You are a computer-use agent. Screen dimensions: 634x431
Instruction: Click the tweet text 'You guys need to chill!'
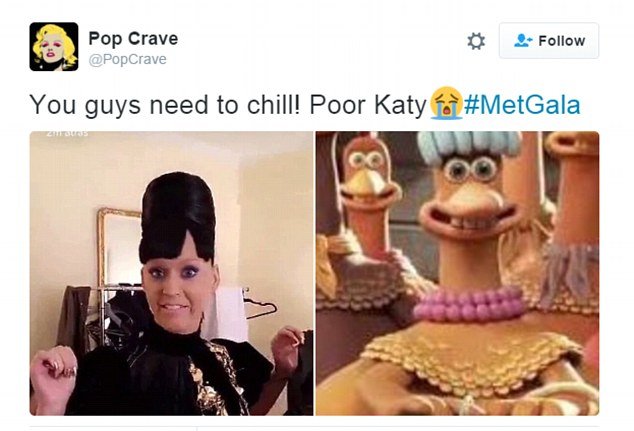coord(165,105)
